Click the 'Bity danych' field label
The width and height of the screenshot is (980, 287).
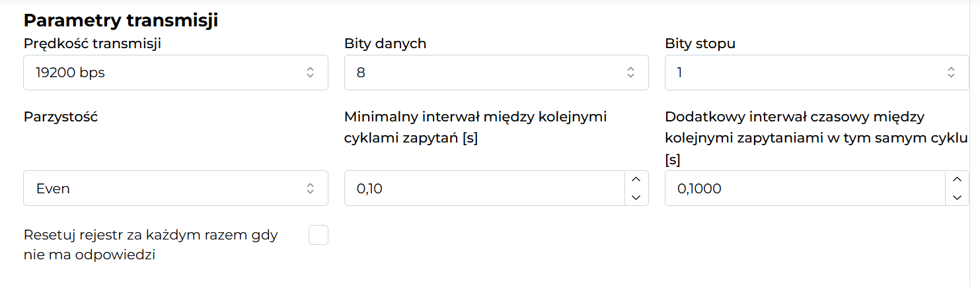(x=385, y=44)
